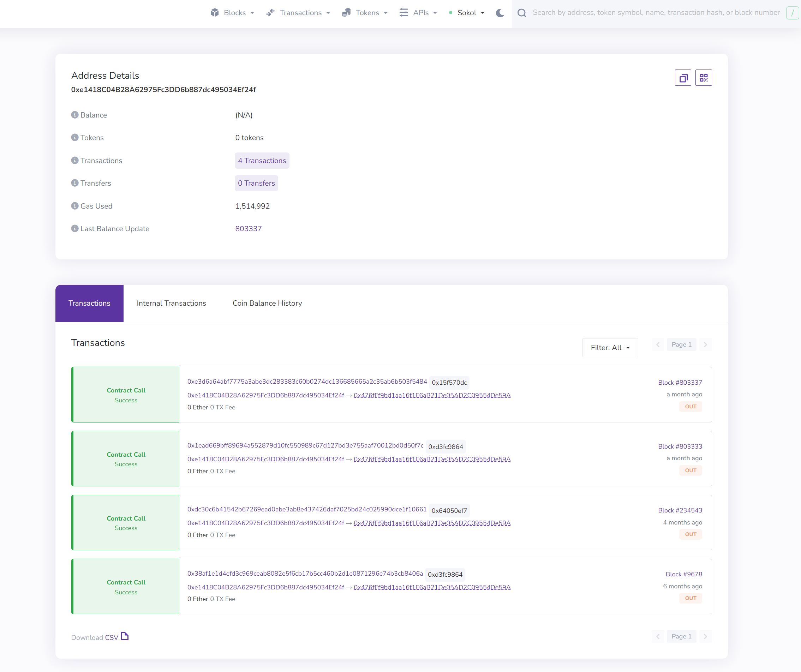
Task: Click method ID 0x15f570dc badge
Action: coord(449,383)
